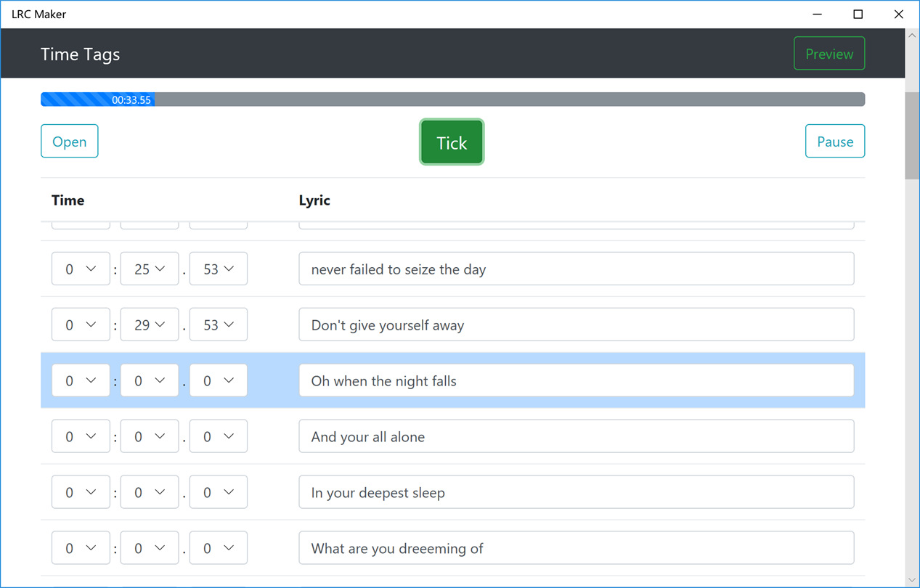
Task: Edit lyric 'Don't give yourself away'
Action: point(577,324)
